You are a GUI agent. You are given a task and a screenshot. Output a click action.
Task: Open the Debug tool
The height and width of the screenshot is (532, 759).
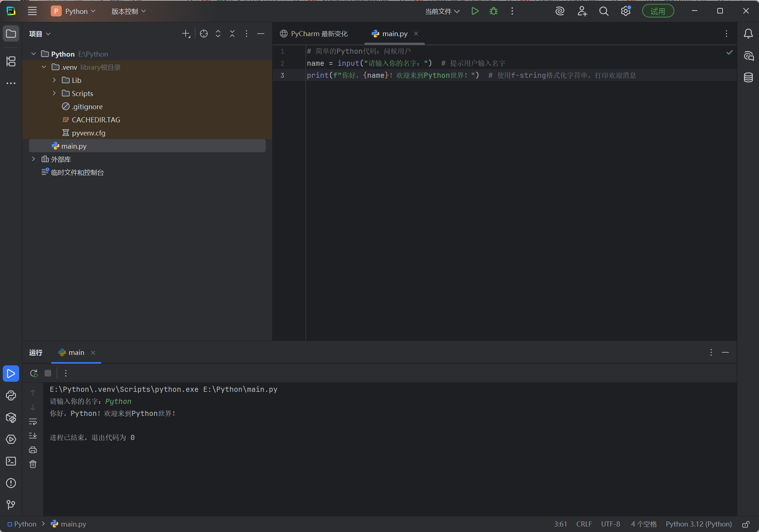click(493, 11)
